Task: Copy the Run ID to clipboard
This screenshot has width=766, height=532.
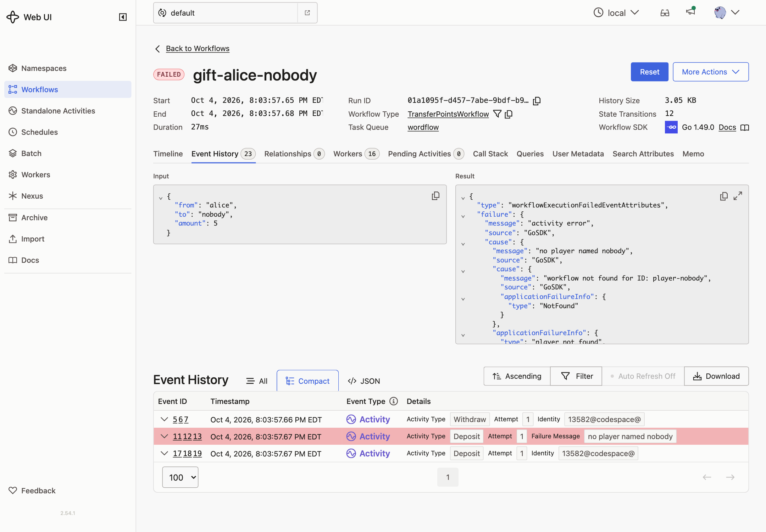Action: tap(537, 101)
